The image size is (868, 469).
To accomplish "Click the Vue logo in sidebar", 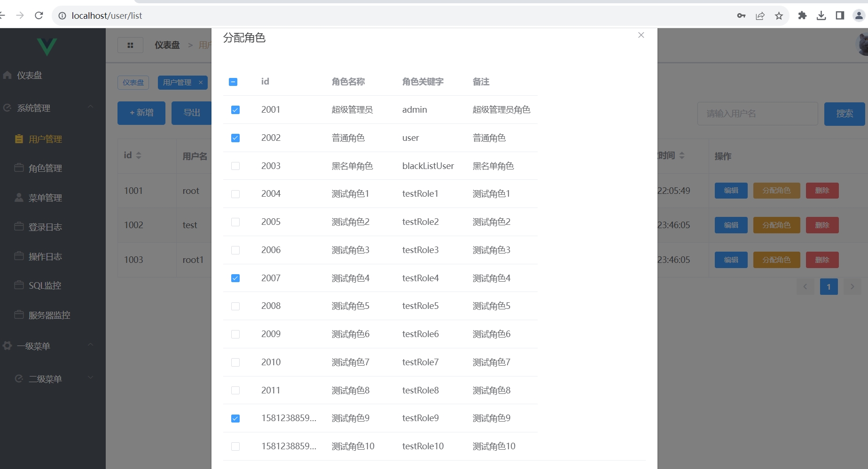I will (47, 46).
